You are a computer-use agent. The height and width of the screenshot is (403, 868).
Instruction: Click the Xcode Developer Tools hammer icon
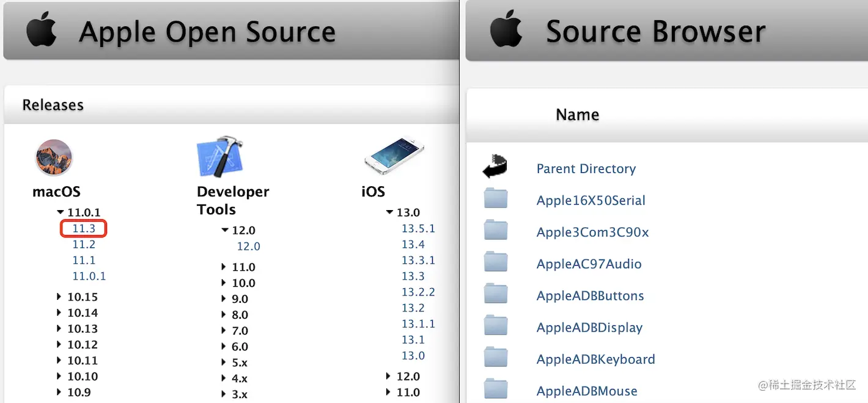tap(221, 157)
